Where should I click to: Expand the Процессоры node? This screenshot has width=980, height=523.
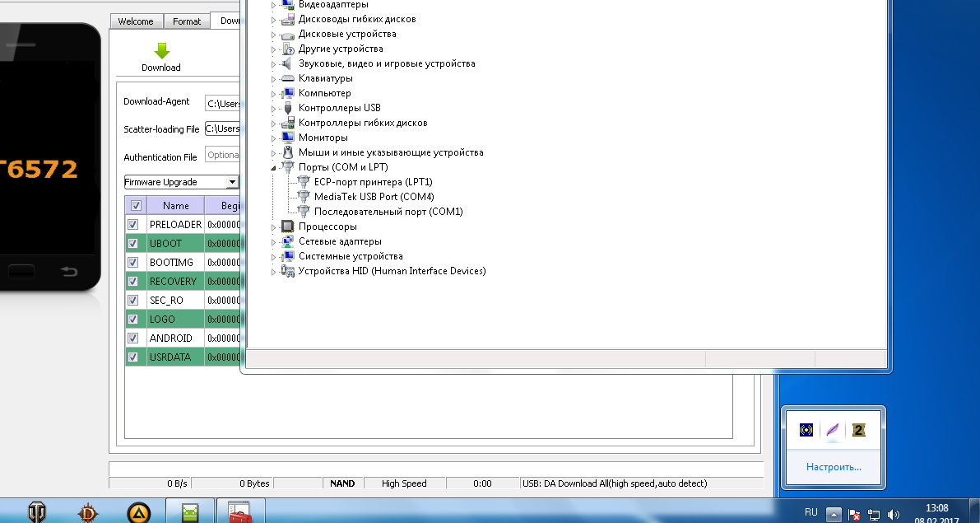(274, 227)
